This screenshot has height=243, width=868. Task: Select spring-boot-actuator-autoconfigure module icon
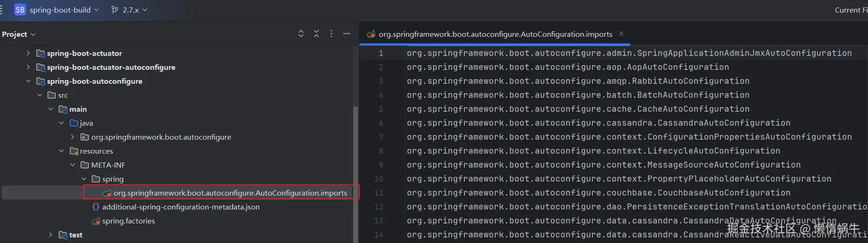[40, 67]
